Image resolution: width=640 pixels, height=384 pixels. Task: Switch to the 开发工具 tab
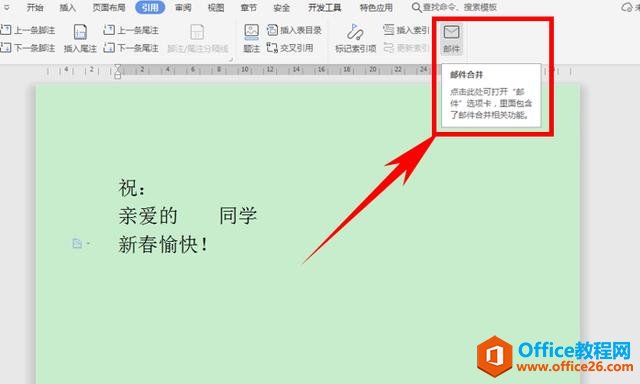tap(324, 7)
